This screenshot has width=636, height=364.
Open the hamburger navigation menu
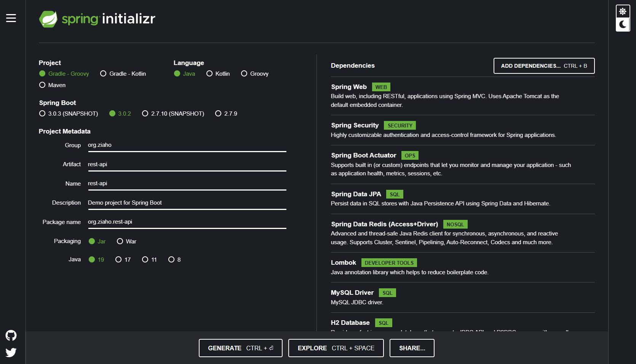pos(11,18)
